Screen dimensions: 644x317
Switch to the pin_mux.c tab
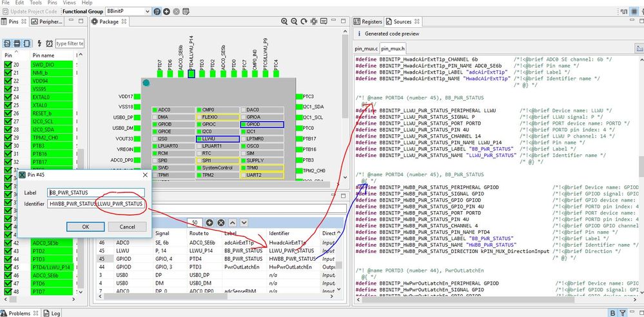(x=366, y=48)
